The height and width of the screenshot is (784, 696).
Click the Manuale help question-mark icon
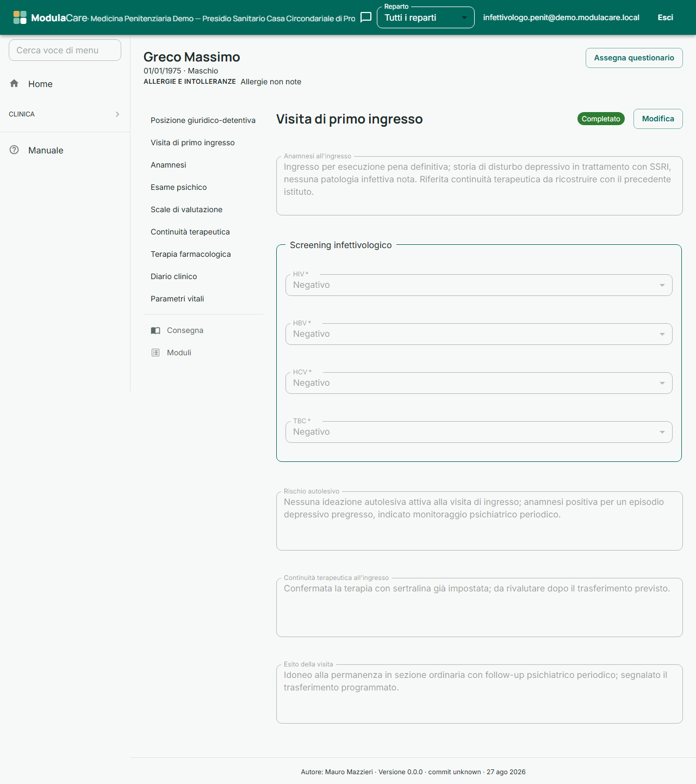point(14,150)
